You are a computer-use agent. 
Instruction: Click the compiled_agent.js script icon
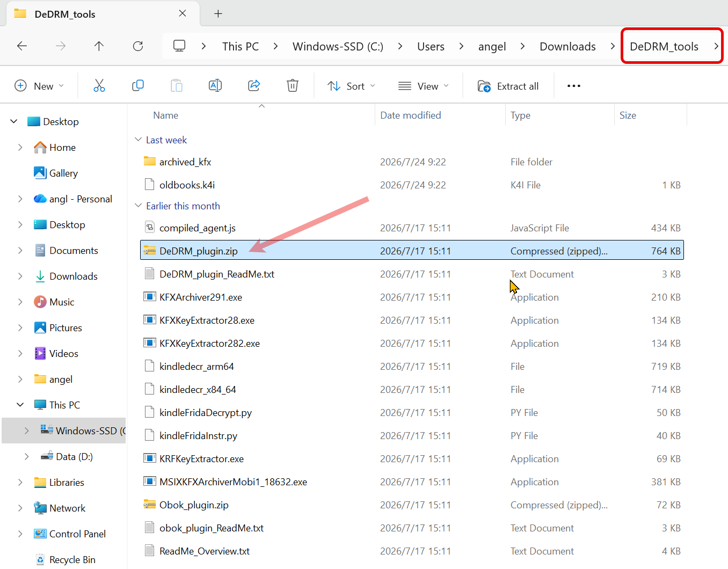click(150, 228)
